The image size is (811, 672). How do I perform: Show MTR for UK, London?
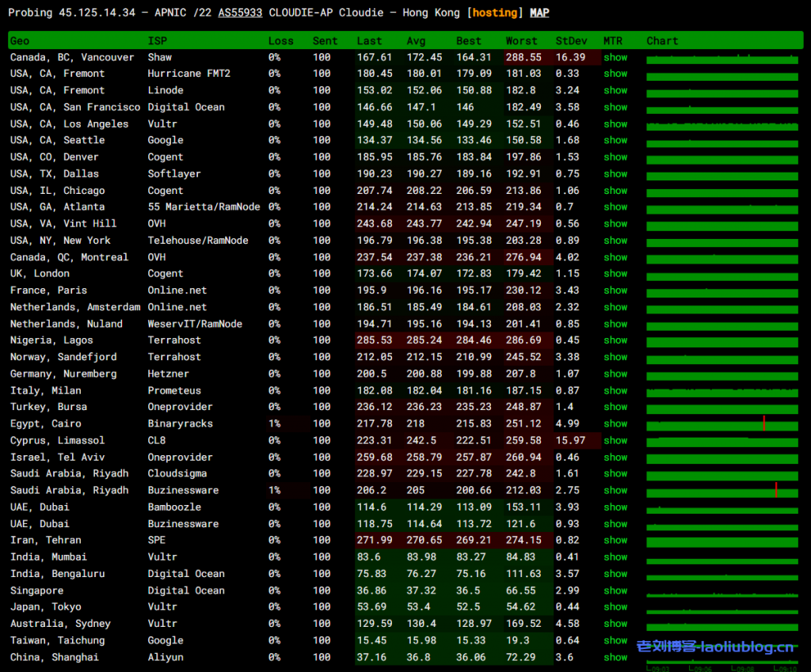(x=615, y=274)
